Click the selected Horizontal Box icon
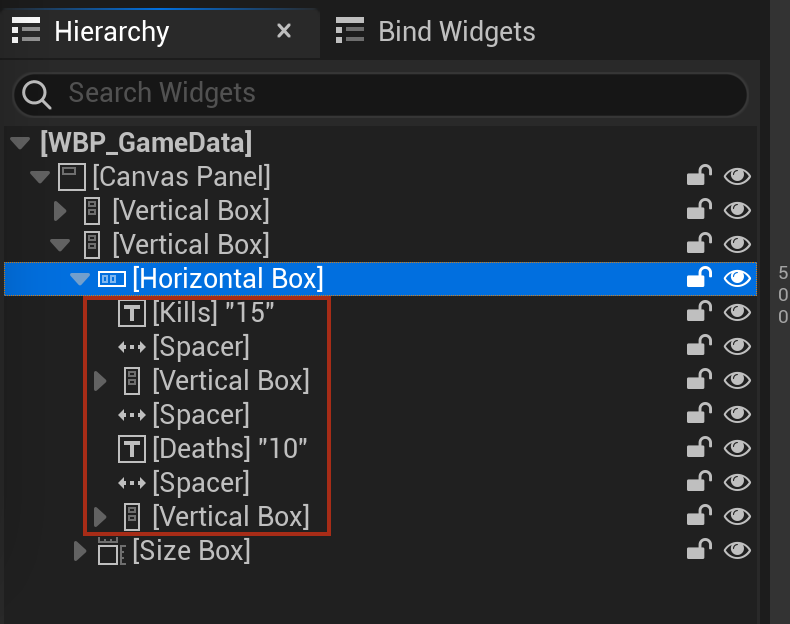This screenshot has width=790, height=624. (111, 279)
